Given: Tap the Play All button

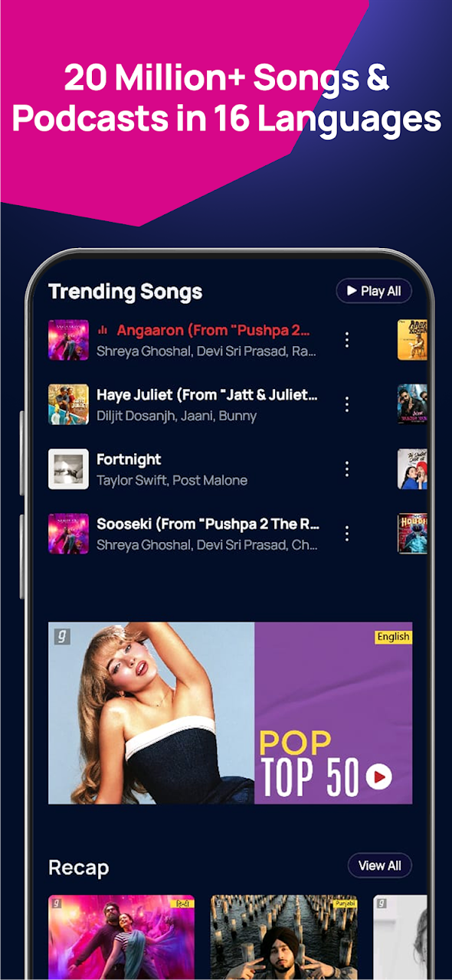Looking at the screenshot, I should click(374, 291).
